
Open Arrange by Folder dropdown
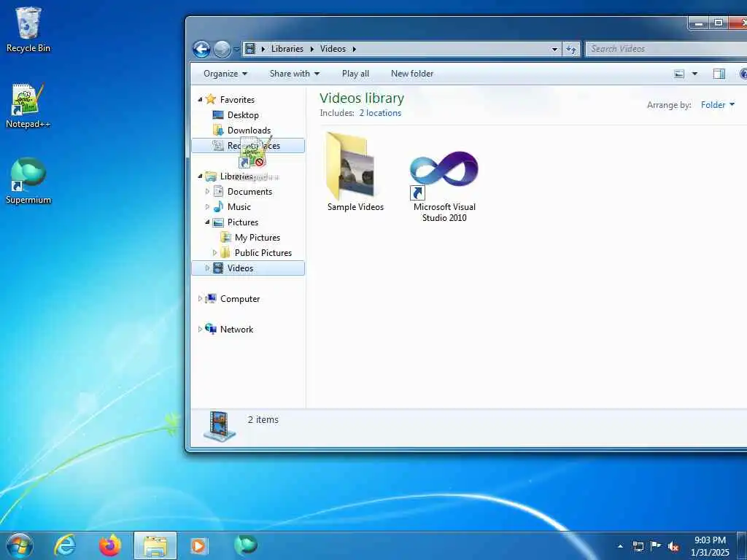click(718, 105)
